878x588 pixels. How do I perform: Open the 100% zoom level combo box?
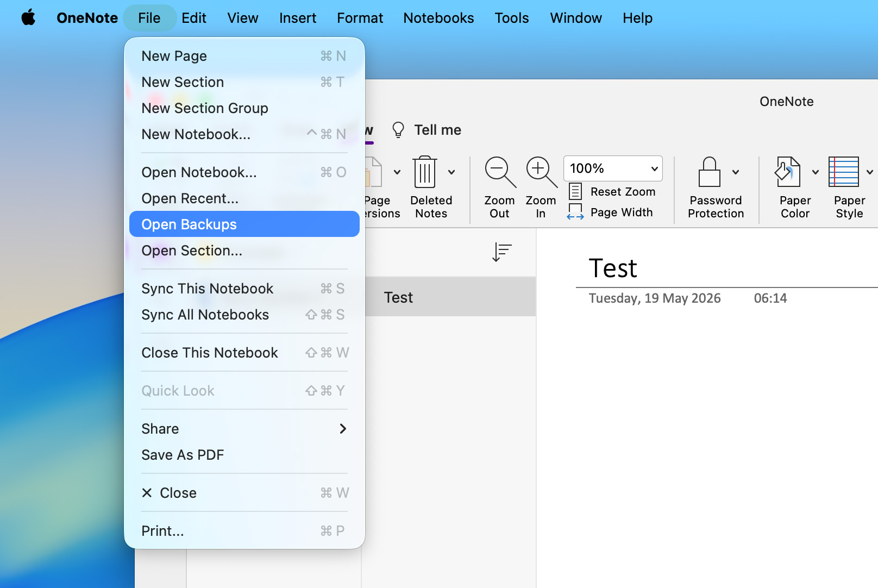(613, 168)
